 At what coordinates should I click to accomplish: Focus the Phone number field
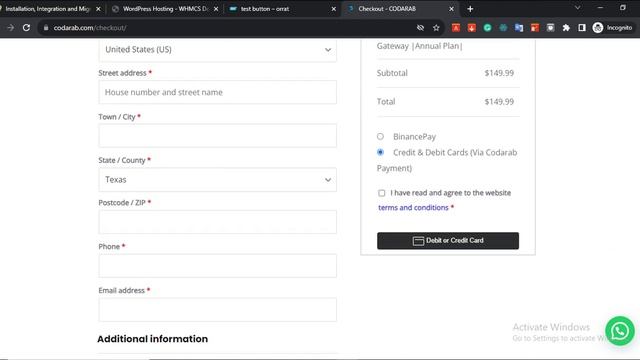click(x=218, y=266)
